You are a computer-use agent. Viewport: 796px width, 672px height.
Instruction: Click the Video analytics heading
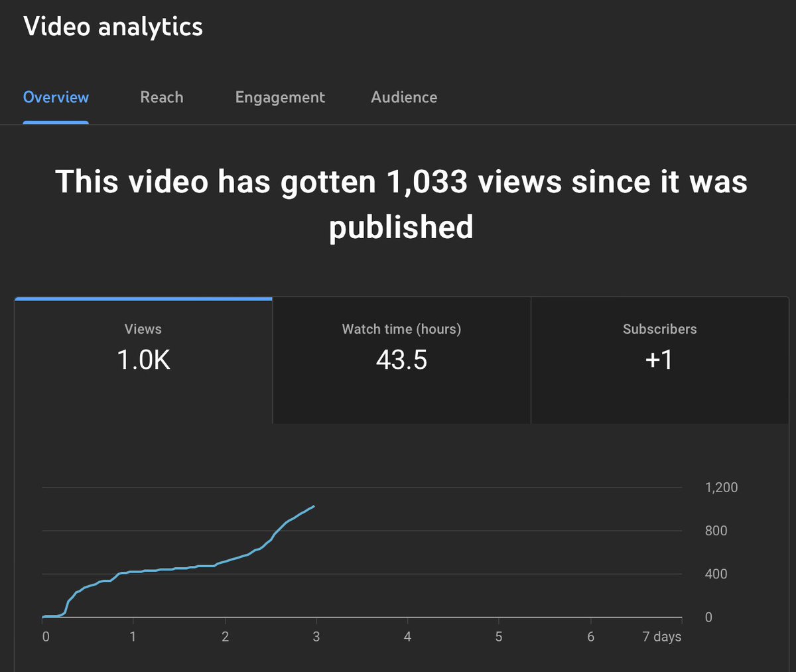coord(113,27)
